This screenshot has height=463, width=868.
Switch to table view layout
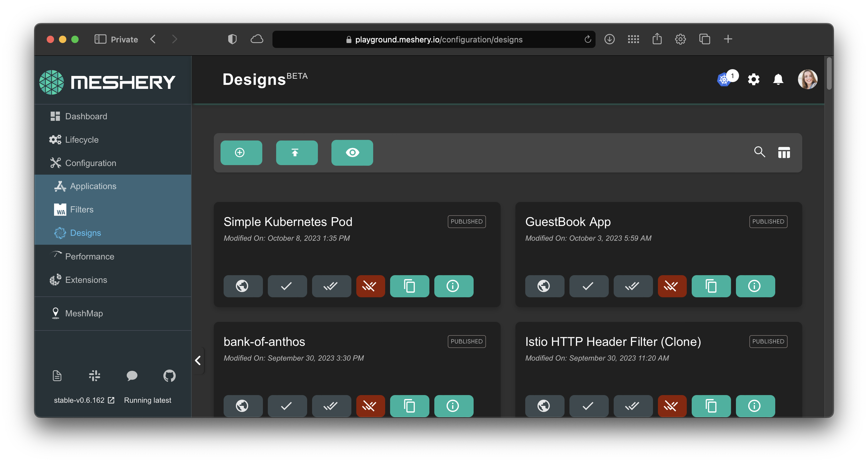pyautogui.click(x=784, y=153)
